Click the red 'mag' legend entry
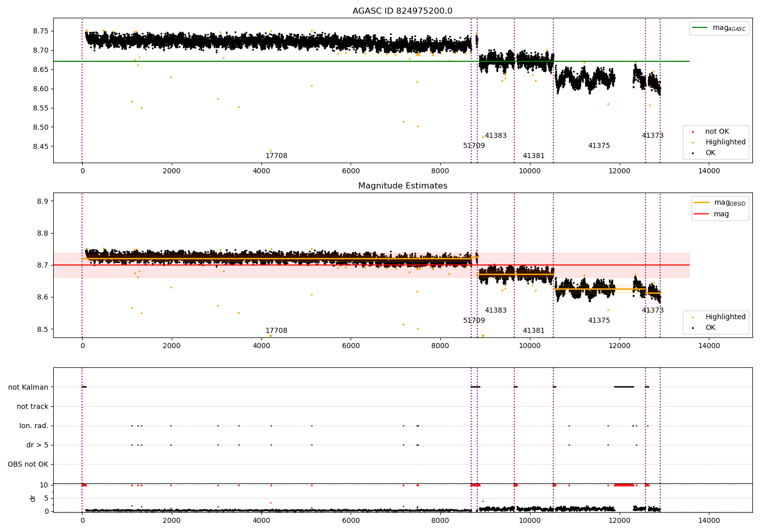Image resolution: width=760 pixels, height=532 pixels. tap(712, 214)
